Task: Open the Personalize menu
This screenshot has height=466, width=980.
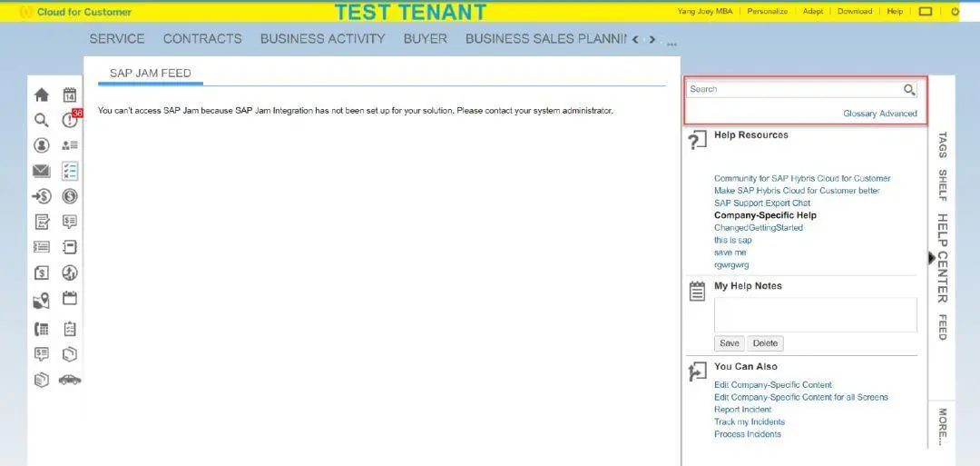Action: (768, 11)
